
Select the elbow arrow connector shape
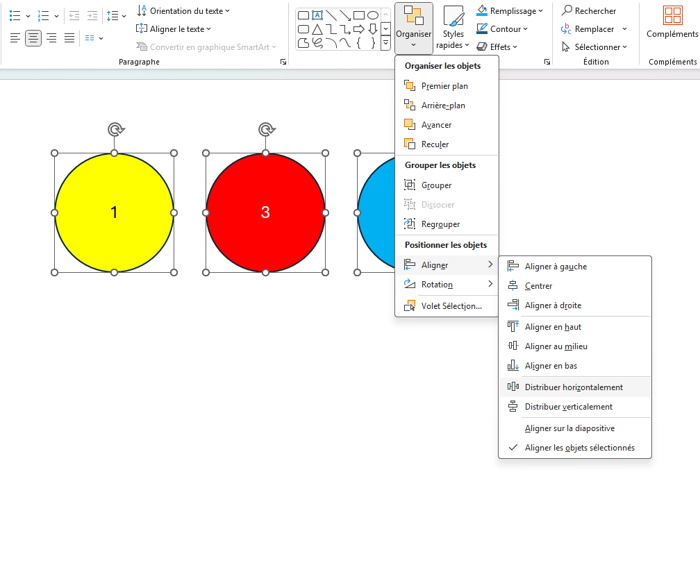[x=345, y=29]
